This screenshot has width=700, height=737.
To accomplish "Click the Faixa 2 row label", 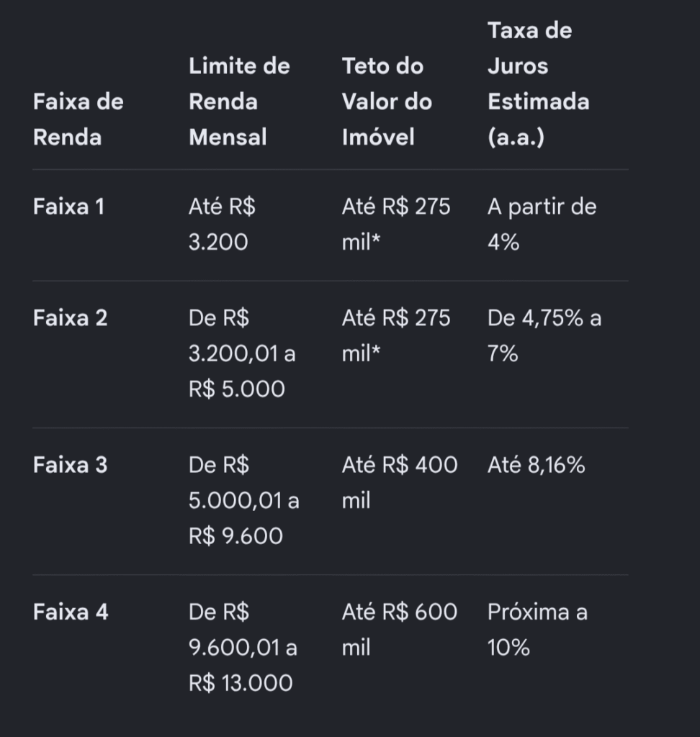I will click(x=70, y=318).
